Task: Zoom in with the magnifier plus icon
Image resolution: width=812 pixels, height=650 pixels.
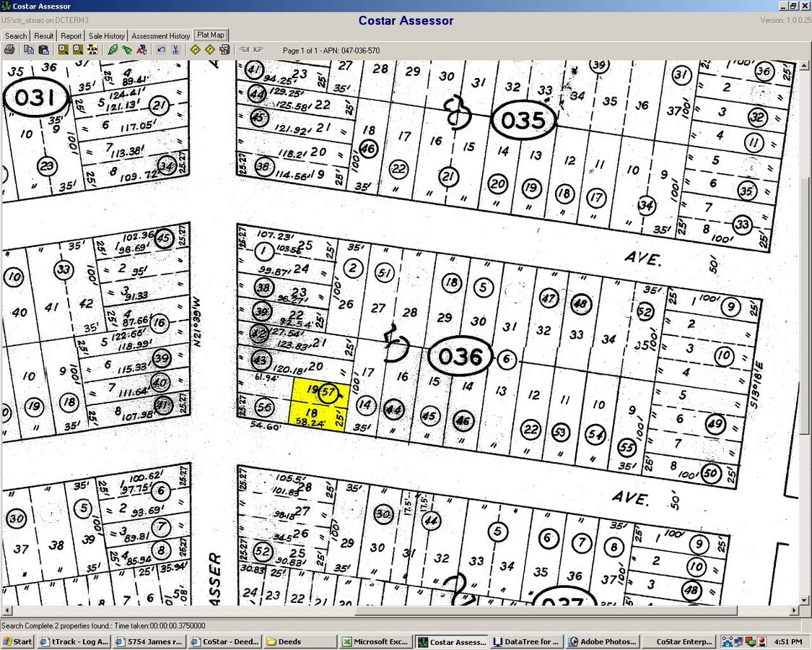Action: tap(64, 50)
